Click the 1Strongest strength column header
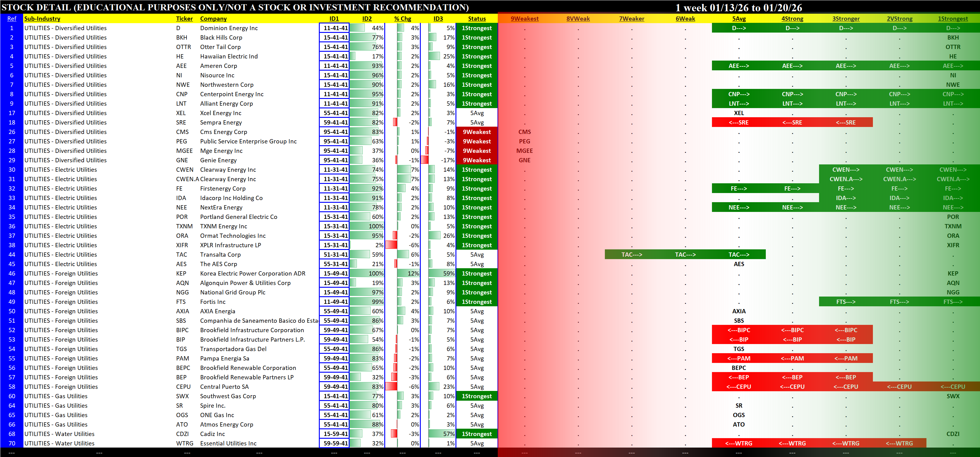The width and height of the screenshot is (980, 457). [x=952, y=19]
